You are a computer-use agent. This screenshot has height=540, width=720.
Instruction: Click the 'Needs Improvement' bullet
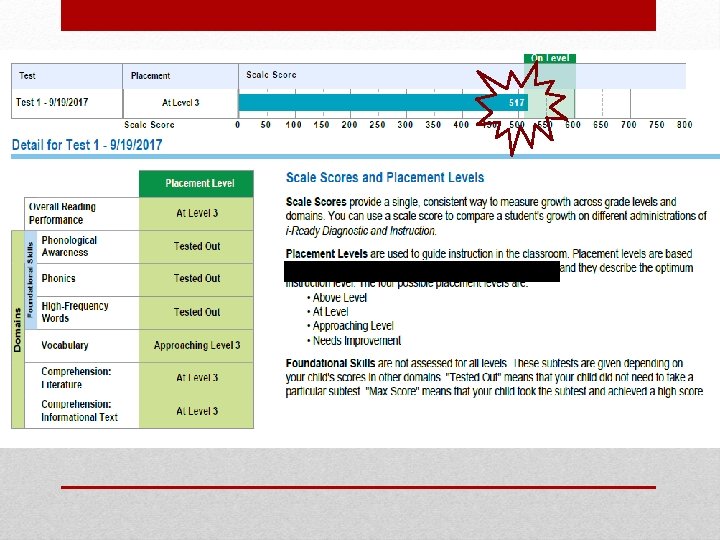pos(356,341)
